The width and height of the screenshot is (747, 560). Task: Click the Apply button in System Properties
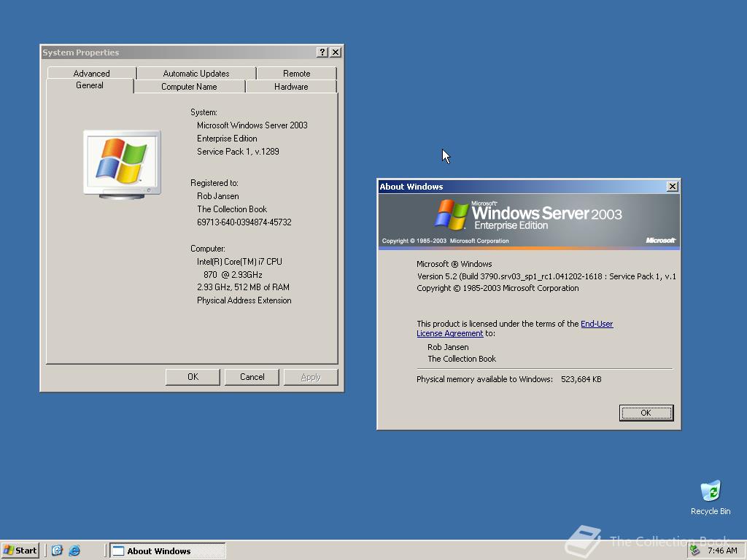(311, 377)
